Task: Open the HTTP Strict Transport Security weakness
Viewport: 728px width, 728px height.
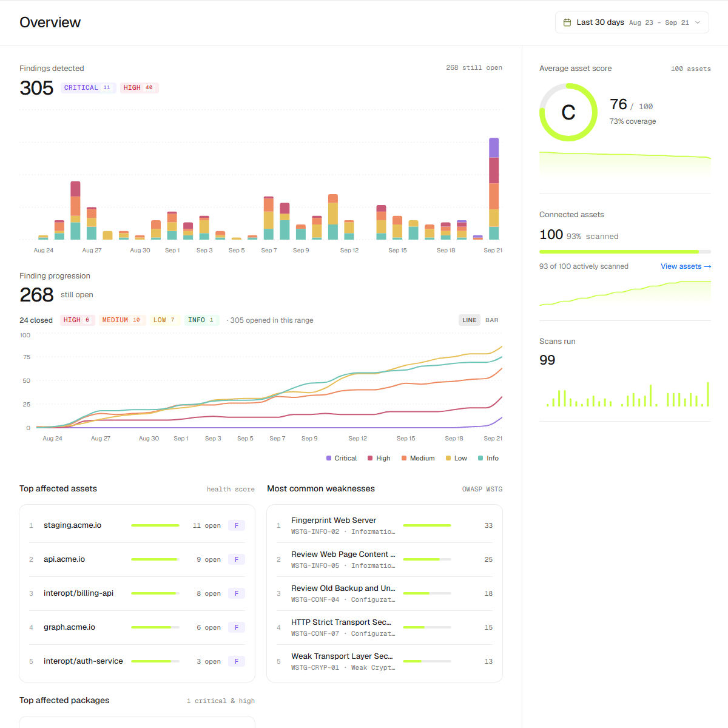Action: (385, 627)
